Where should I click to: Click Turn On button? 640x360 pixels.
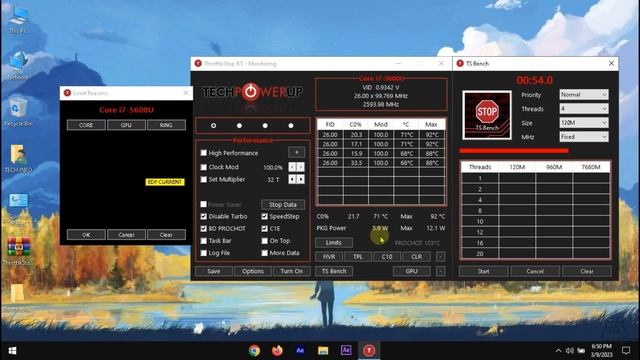click(x=291, y=271)
